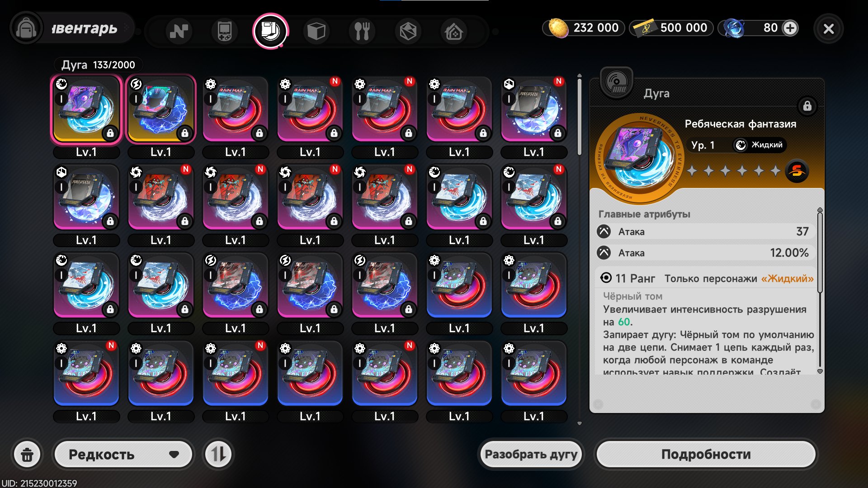Click the gold coin currency icon
The height and width of the screenshot is (488, 868).
coord(558,28)
